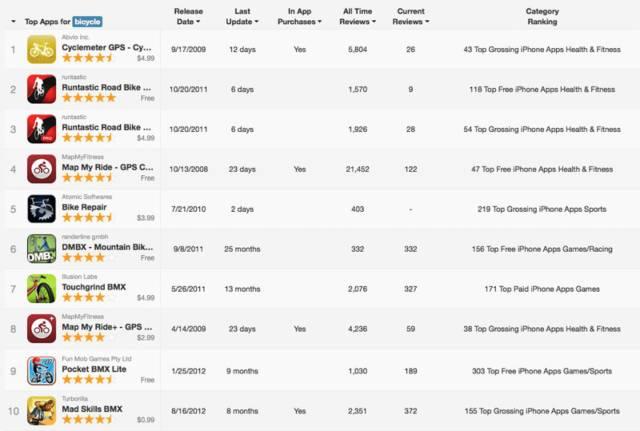
Task: Open the Mad Skills BMX icon
Action: (x=41, y=409)
